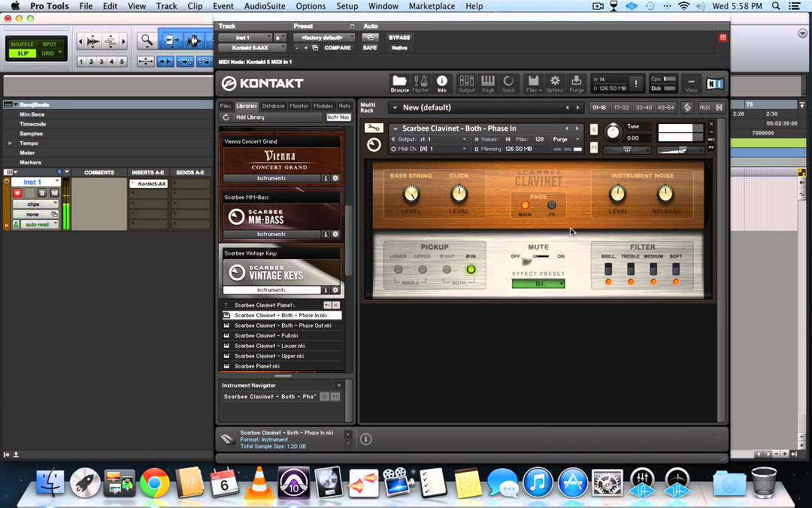This screenshot has height=508, width=812.
Task: Open Effect Preset D.I. dropdown
Action: [x=538, y=284]
